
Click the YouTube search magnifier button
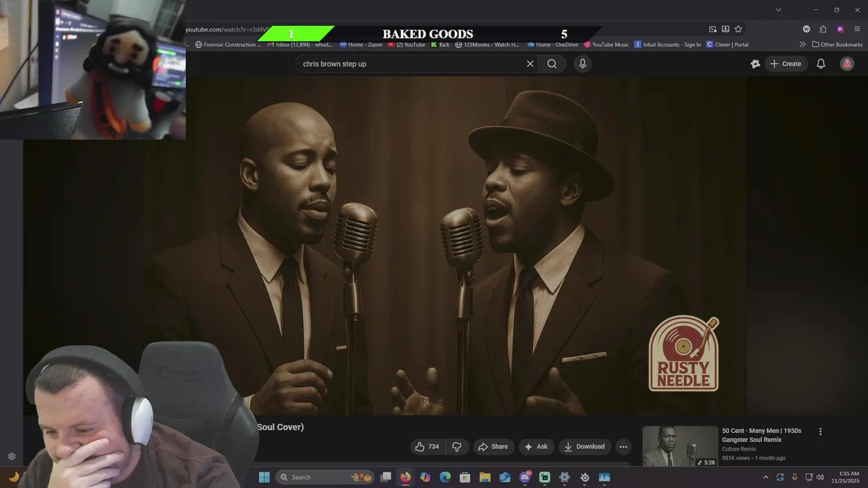tap(552, 64)
